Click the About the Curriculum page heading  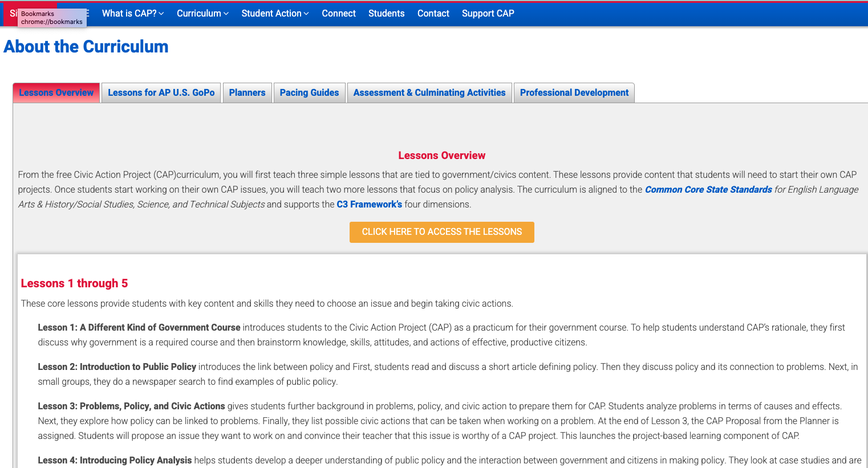[x=86, y=47]
